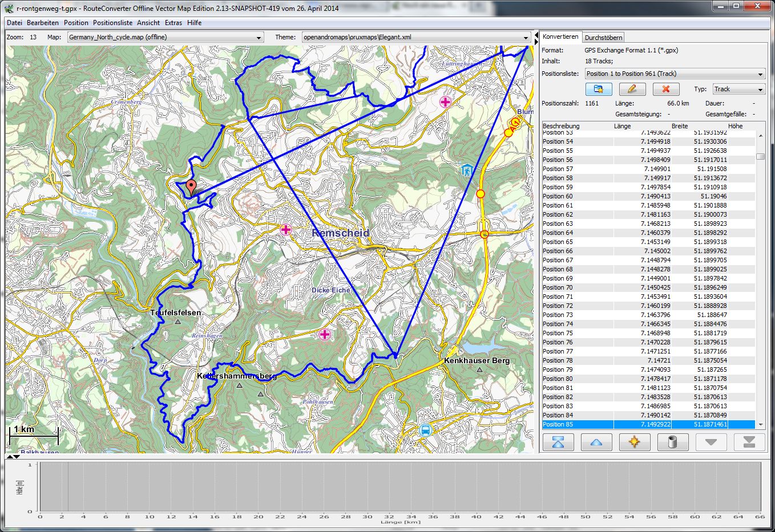Open the Map selection dropdown
The image size is (775, 532).
(x=165, y=38)
